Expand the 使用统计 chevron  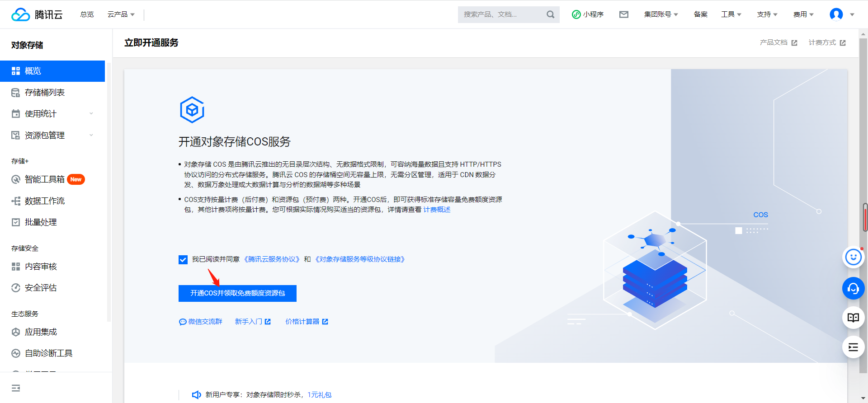[91, 114]
